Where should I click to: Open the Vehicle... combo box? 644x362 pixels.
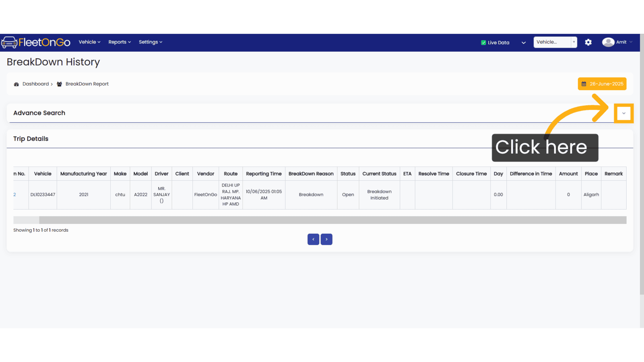(555, 42)
